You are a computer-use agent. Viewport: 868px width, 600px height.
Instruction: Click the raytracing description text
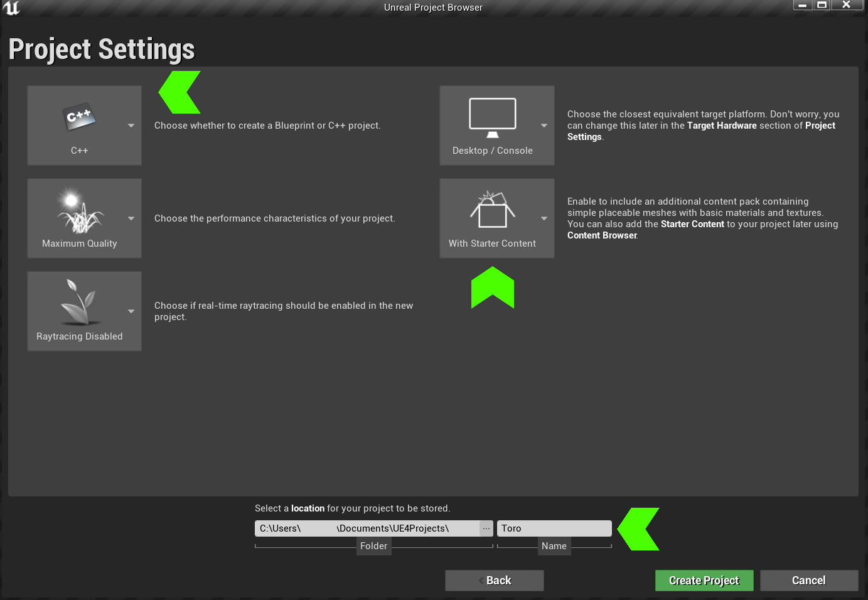[284, 311]
